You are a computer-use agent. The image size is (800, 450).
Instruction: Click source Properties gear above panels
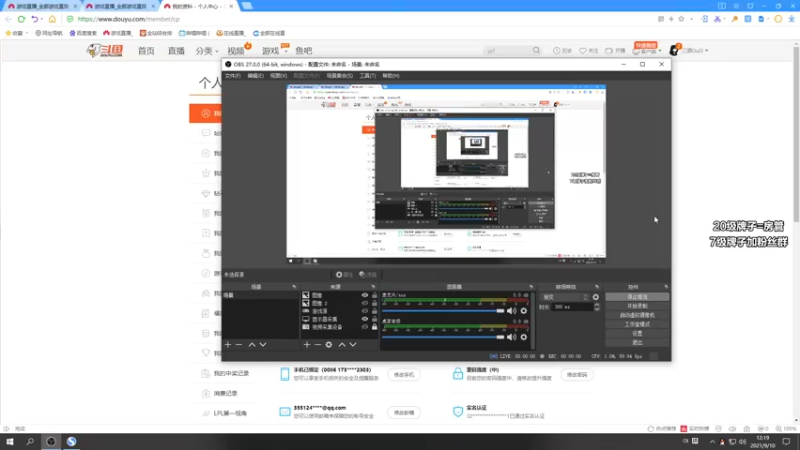tap(344, 274)
